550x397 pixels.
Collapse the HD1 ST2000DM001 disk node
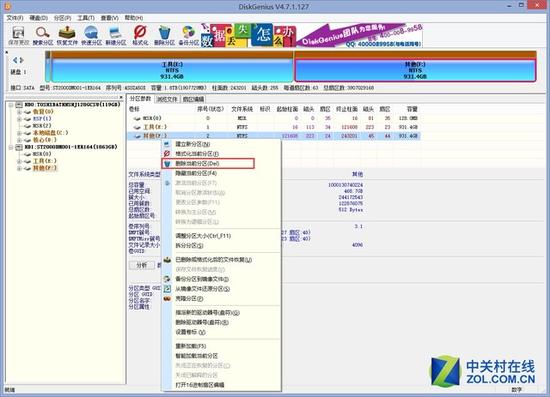[x=11, y=147]
